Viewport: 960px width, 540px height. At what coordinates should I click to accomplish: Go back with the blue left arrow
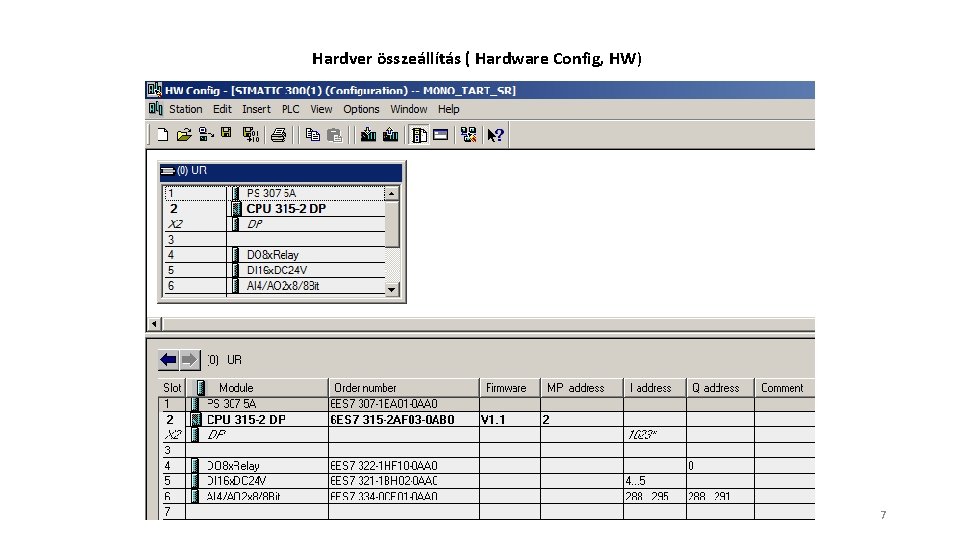coord(168,360)
